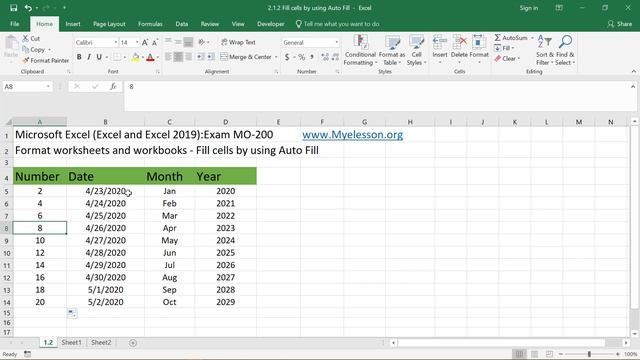Image resolution: width=640 pixels, height=360 pixels.
Task: Click the Share button
Action: coord(620,24)
